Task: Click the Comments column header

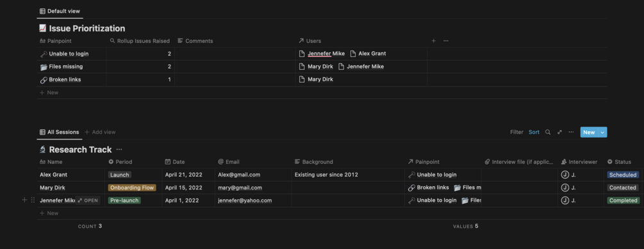Action: tap(195, 41)
